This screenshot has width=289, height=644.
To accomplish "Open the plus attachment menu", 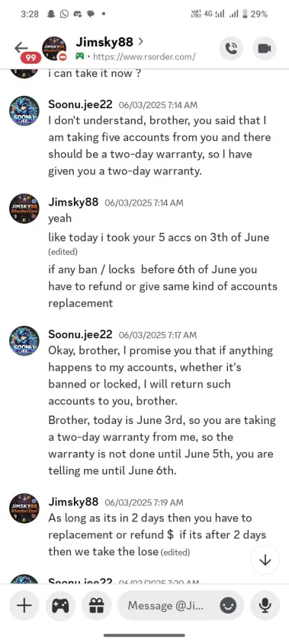I will (24, 605).
